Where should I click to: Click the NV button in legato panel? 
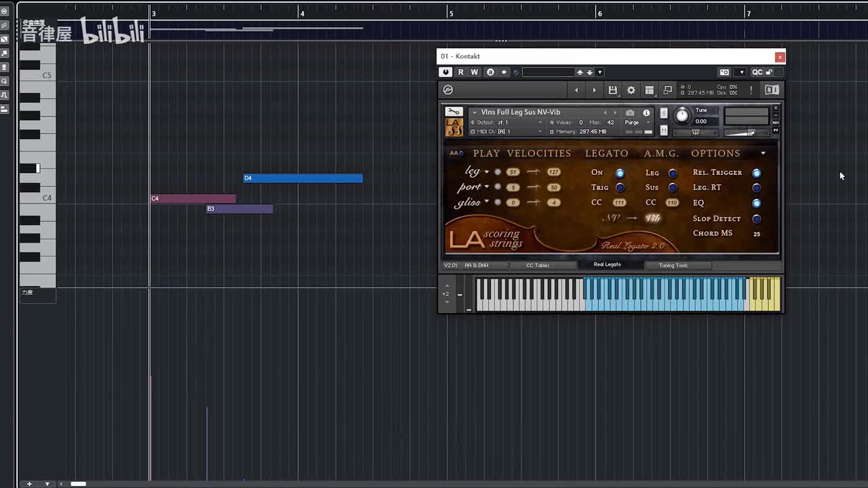click(612, 218)
